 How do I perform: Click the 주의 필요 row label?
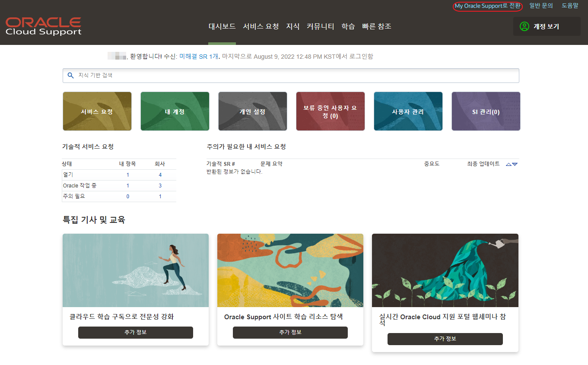click(74, 197)
